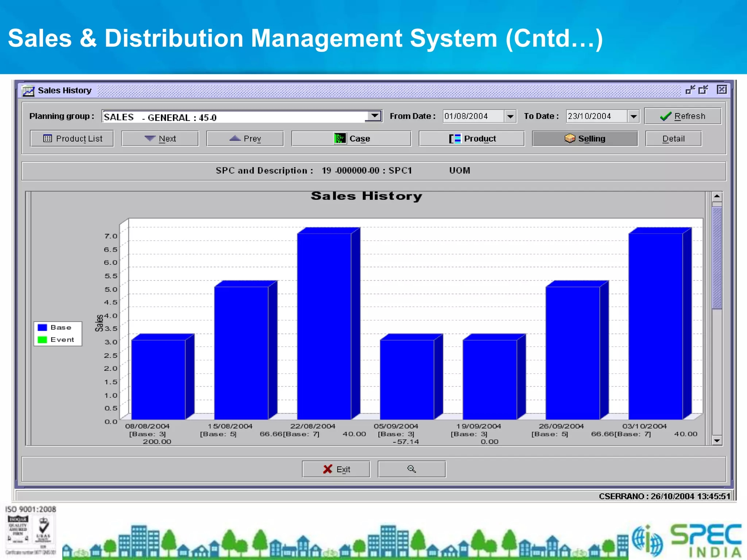
Task: Click the magnifier zoom button
Action: (412, 469)
